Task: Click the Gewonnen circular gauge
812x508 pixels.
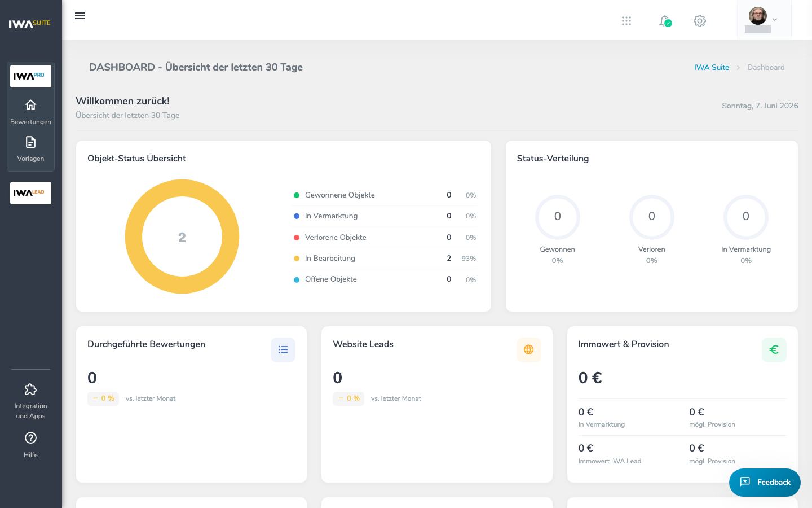Action: [558, 217]
